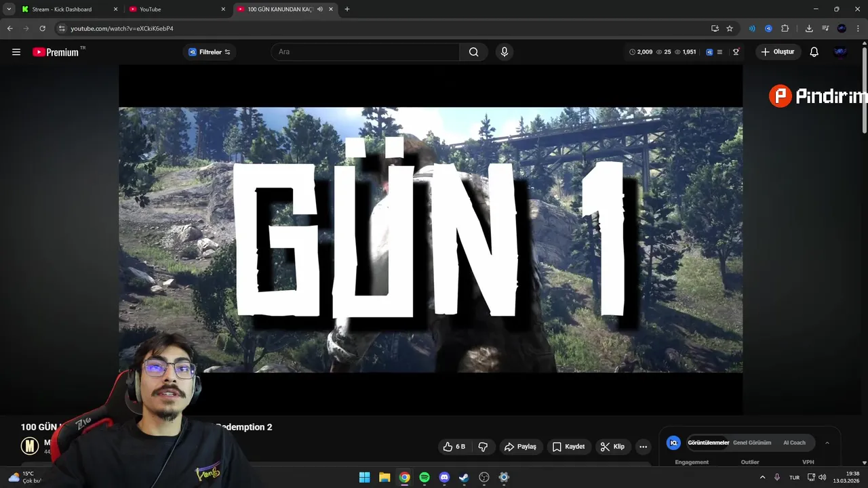
Task: Open the media control icon in toolbar
Action: (825, 28)
